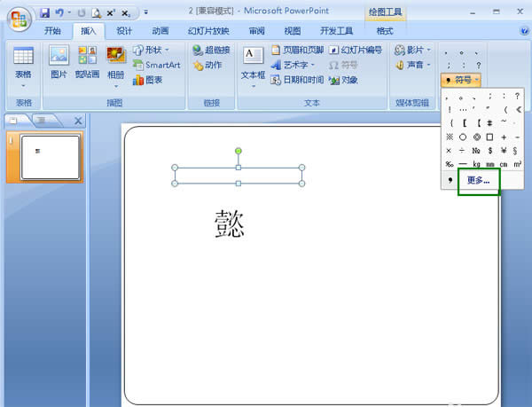Viewport: 532px width, 407px height.
Task: Open the 幻灯片放映 ribbon tab
Action: click(x=210, y=30)
